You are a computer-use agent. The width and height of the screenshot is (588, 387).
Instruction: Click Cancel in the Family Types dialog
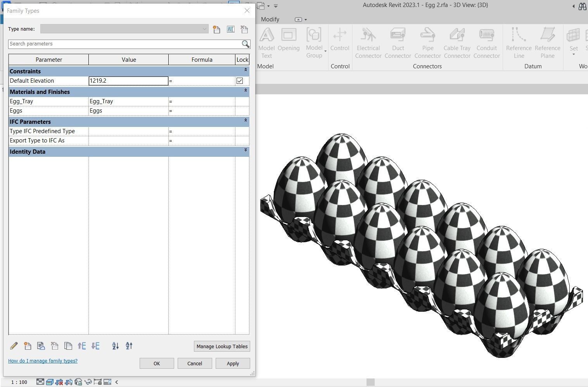coord(195,363)
